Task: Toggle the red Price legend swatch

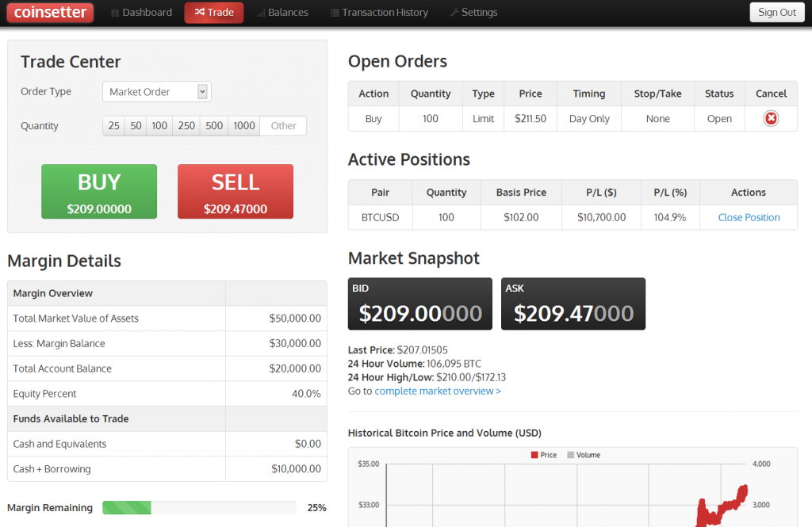Action: [534, 455]
